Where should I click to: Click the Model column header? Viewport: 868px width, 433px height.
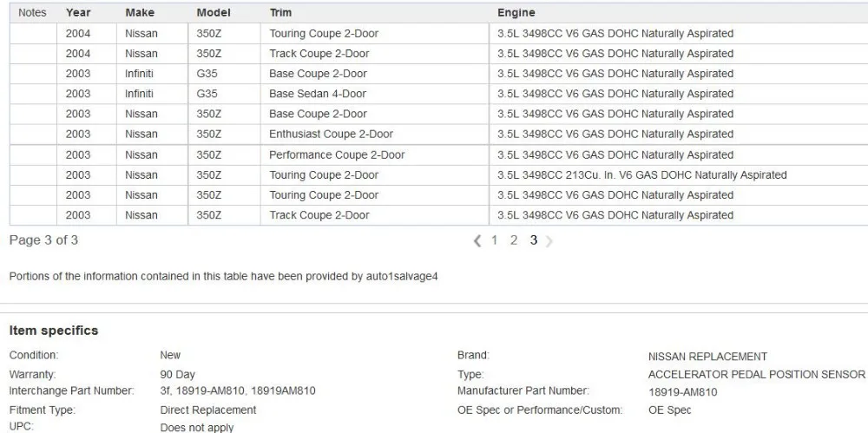[214, 13]
